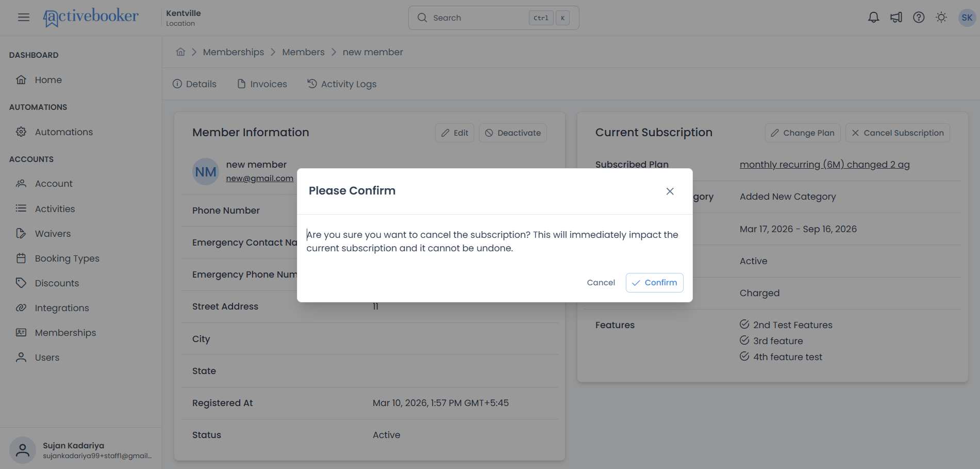
Task: Focus the Search field
Action: tap(493, 18)
